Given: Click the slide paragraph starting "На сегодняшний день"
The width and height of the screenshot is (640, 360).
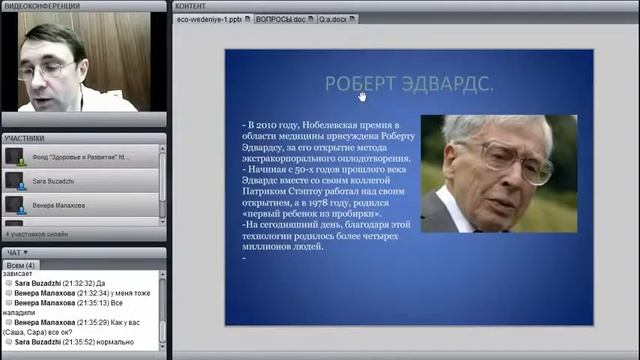Looking at the screenshot, I should [326, 236].
